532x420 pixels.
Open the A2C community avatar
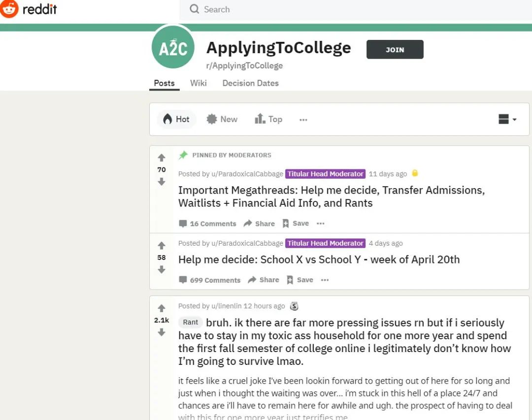click(172, 47)
